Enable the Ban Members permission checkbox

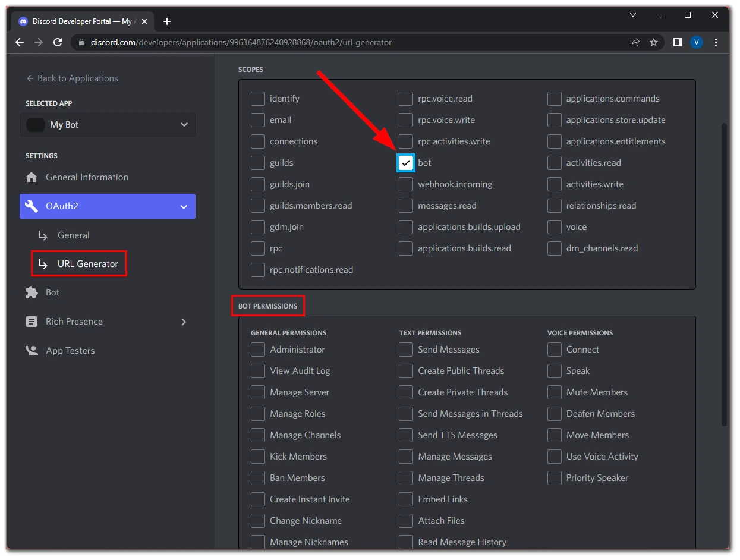click(258, 478)
